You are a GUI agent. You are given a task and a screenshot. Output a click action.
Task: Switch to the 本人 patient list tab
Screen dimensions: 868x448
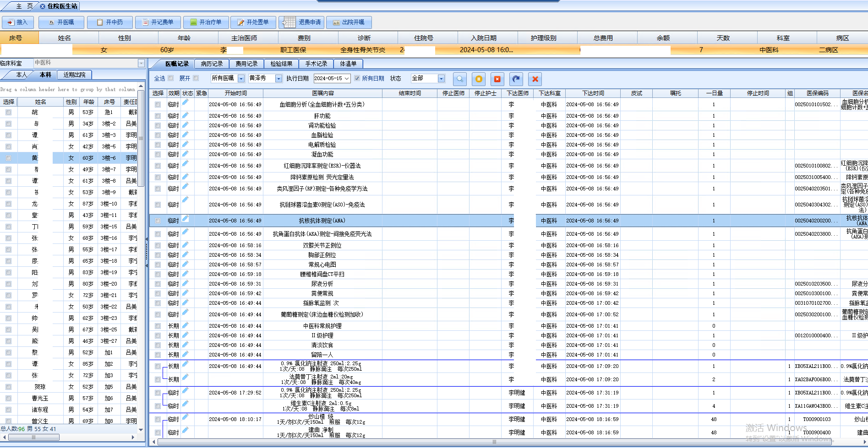pos(22,75)
